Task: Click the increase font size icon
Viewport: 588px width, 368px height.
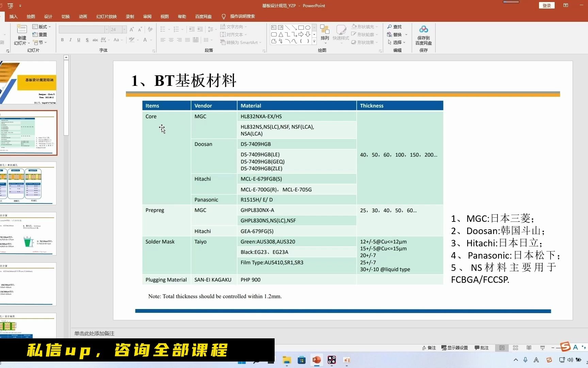Action: click(132, 30)
